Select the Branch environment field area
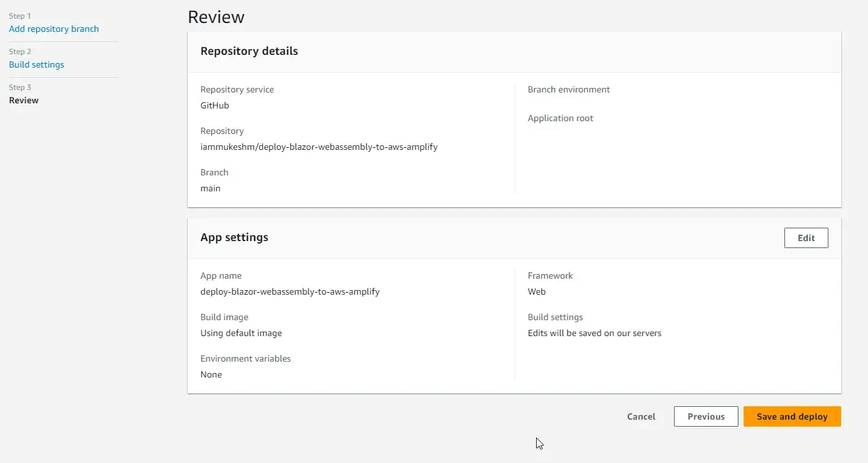The width and height of the screenshot is (868, 463). click(569, 89)
